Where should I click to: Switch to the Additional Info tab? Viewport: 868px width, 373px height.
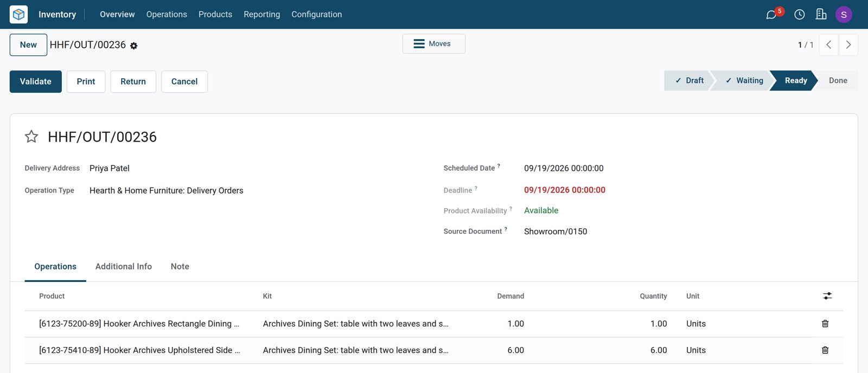tap(124, 267)
